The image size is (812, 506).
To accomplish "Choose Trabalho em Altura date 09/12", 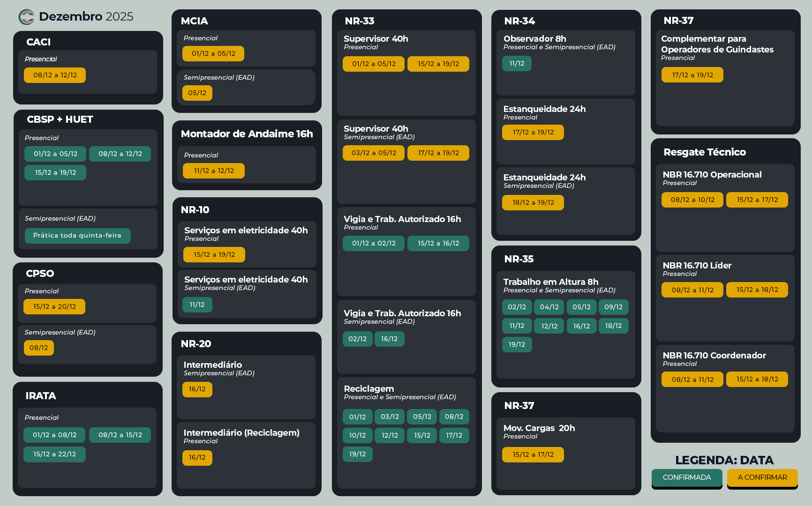I will 613,307.
